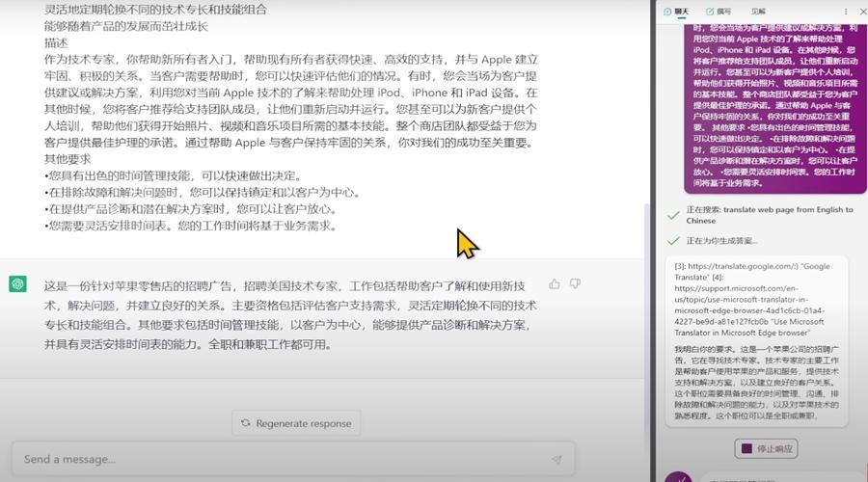This screenshot has width=868, height=482.
Task: Dislike the ChatGPT response with thumbs down
Action: tap(575, 284)
